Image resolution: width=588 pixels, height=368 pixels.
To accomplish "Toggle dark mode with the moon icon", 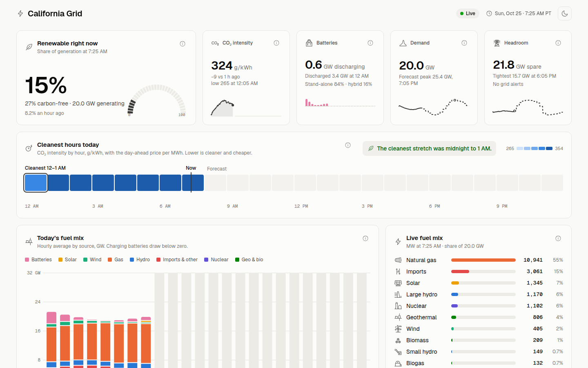I will 565,13.
